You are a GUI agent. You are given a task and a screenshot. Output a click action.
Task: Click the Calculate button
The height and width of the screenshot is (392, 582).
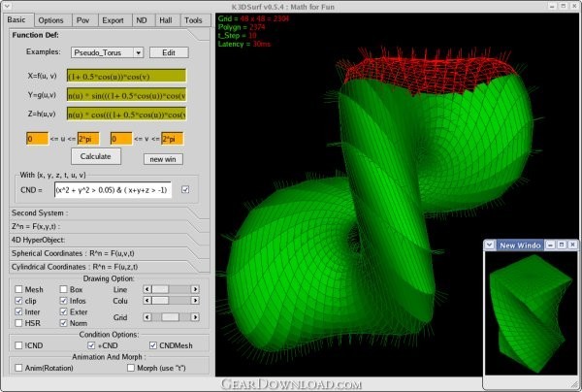click(x=96, y=156)
